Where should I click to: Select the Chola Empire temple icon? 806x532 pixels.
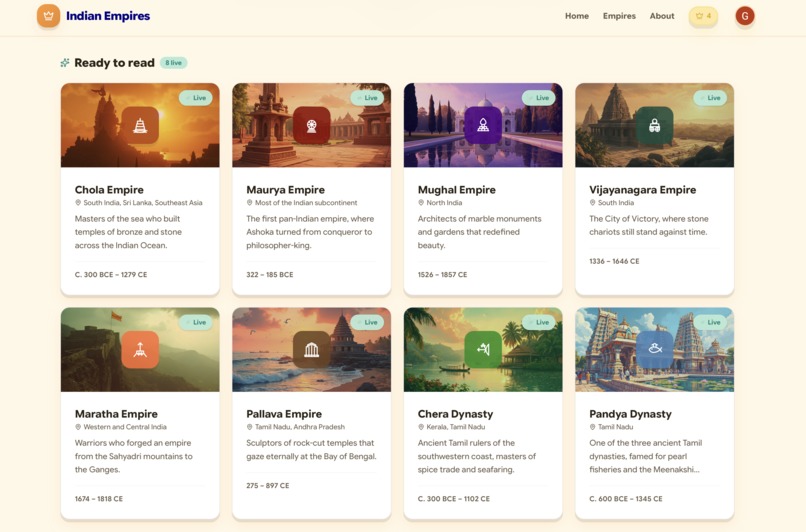pos(140,125)
